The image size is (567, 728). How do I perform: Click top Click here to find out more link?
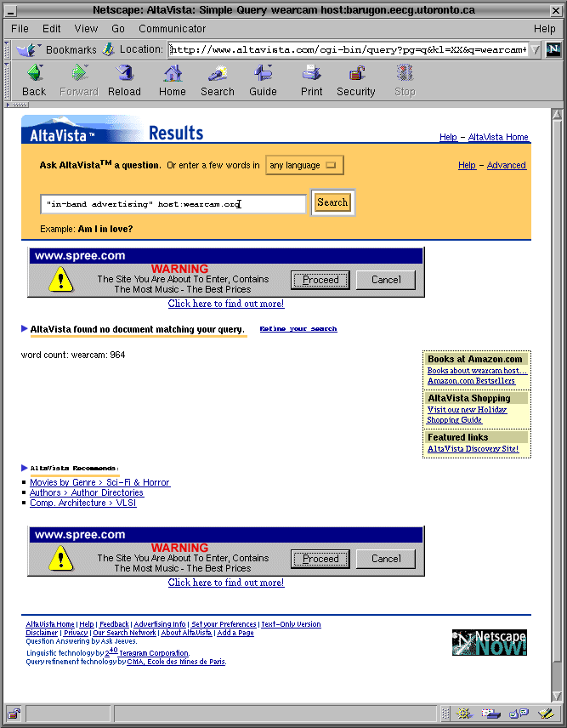226,304
